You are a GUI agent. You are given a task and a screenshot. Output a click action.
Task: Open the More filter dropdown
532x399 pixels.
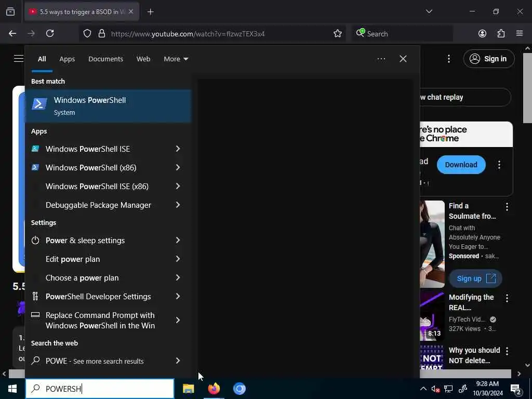[x=176, y=59]
